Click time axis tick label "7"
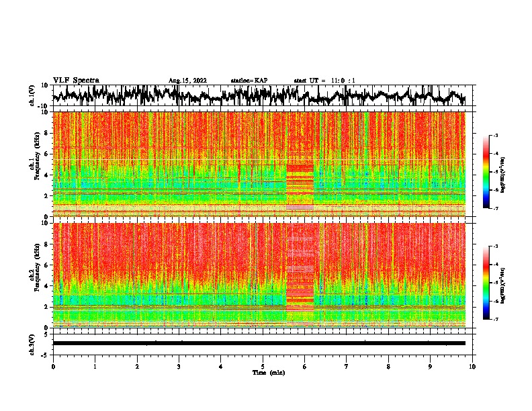The width and height of the screenshot is (532, 411). (347, 367)
